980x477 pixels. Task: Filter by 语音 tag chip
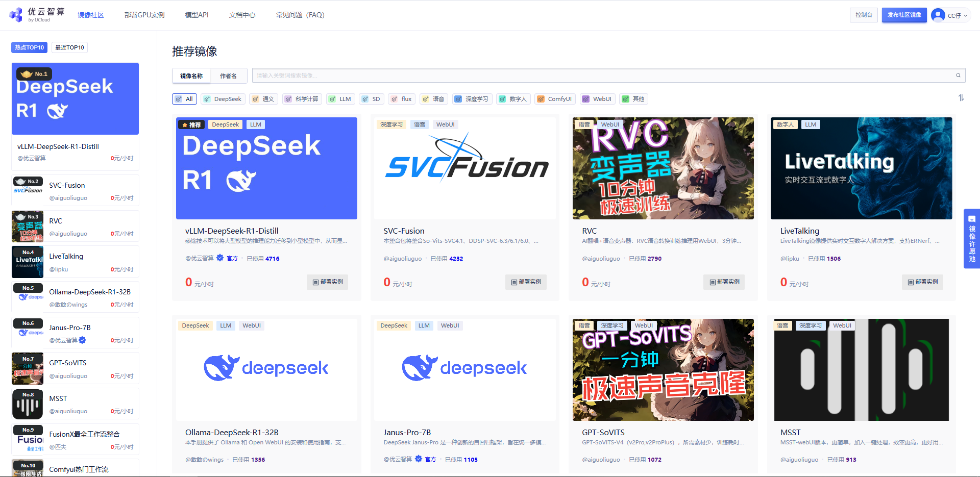coord(434,99)
